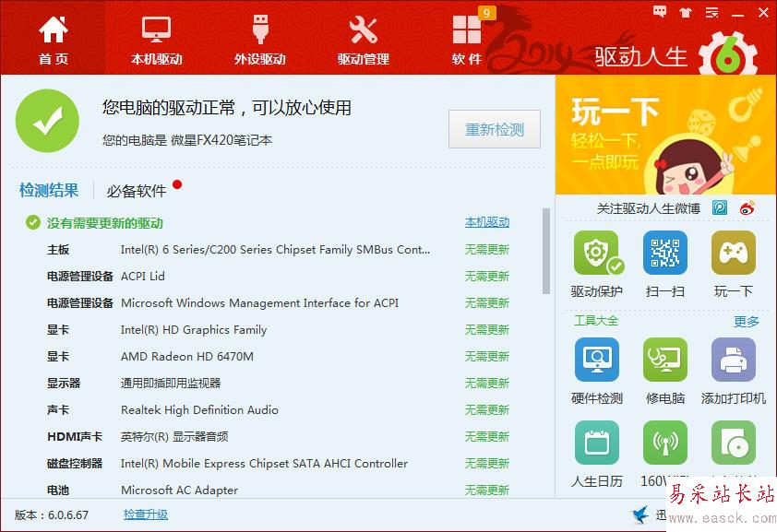This screenshot has width=777, height=532.
Task: Open the 本机驱动 link
Action: pyautogui.click(x=487, y=223)
